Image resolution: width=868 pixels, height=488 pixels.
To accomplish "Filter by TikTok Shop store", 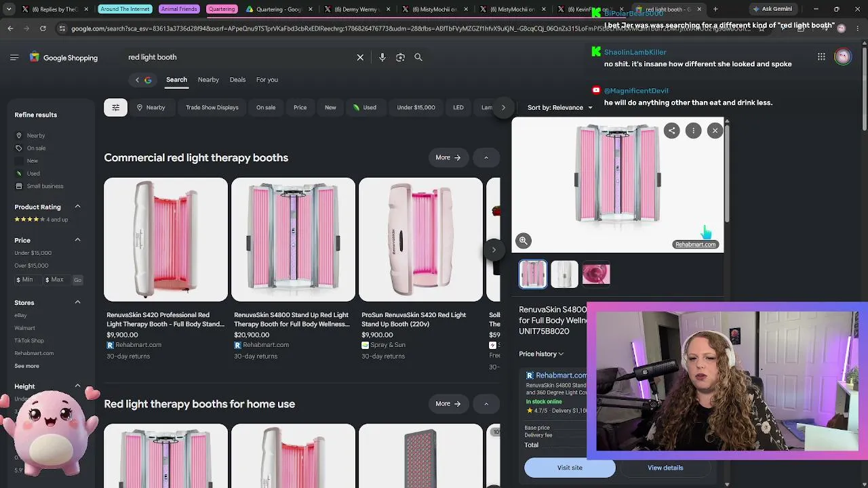I will (29, 341).
